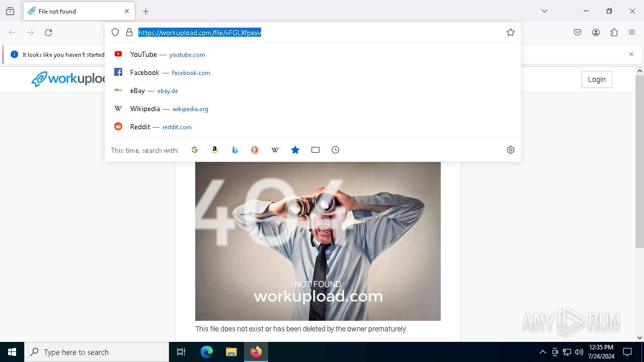Open the clock and date

tap(601, 352)
